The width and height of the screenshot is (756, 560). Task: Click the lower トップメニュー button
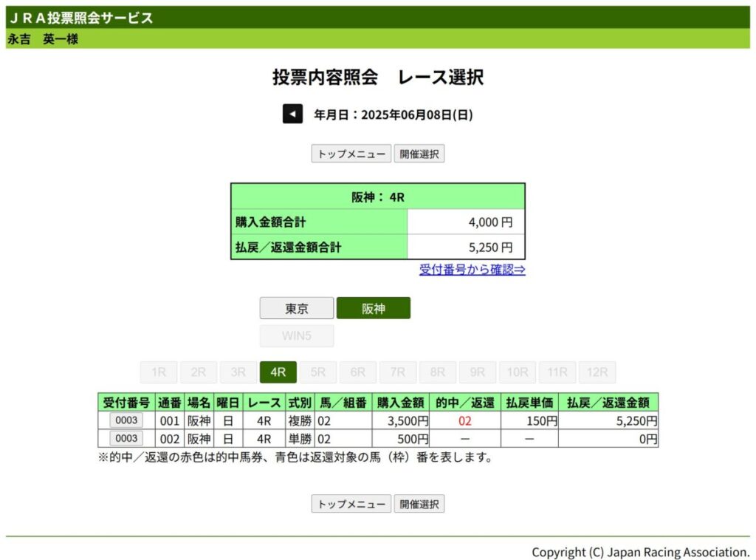pos(351,504)
